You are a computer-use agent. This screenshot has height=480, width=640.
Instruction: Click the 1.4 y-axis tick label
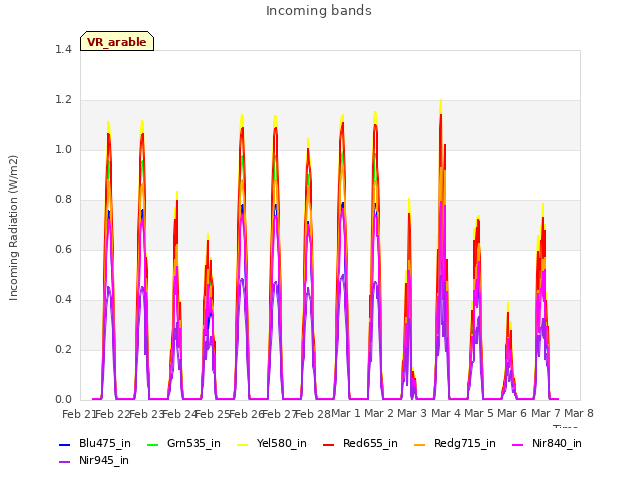pos(63,49)
